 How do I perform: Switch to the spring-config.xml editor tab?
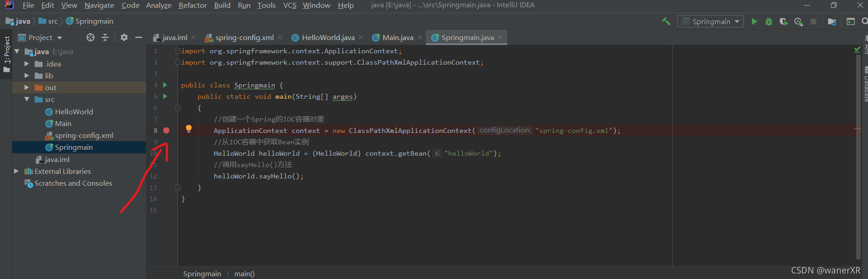244,37
